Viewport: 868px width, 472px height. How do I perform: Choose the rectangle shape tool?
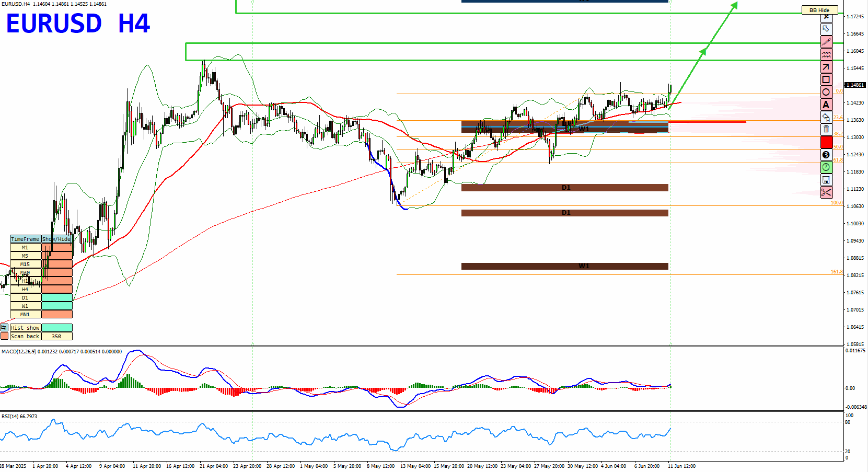pyautogui.click(x=826, y=79)
